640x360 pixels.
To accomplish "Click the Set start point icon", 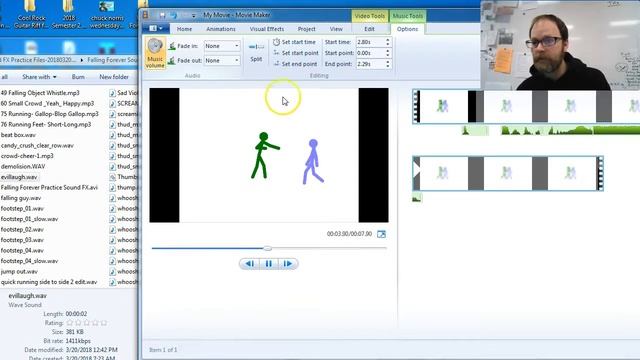I will click(276, 53).
